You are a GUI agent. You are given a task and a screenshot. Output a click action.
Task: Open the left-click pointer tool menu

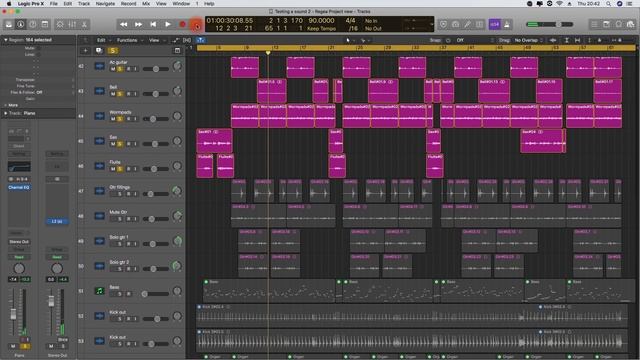[350, 40]
